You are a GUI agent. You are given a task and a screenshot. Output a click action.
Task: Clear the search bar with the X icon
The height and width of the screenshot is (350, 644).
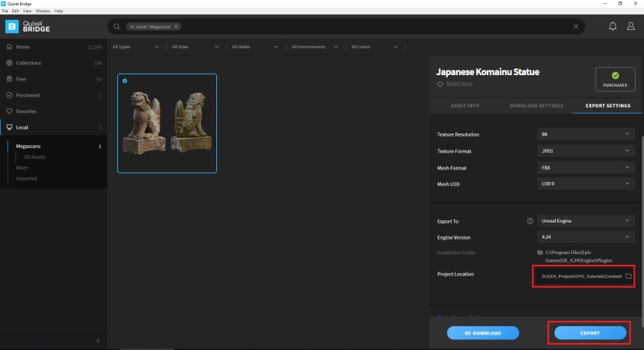coord(577,26)
